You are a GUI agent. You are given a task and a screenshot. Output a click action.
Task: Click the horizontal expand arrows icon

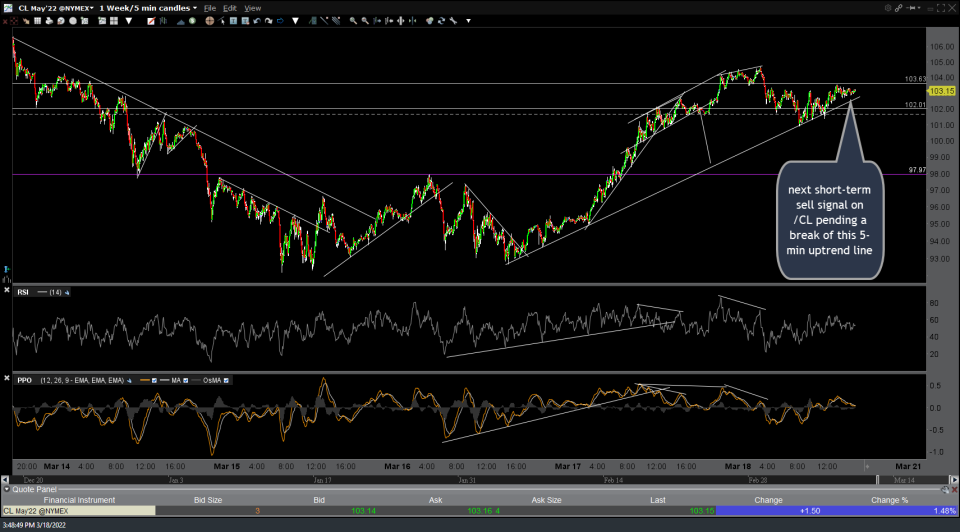[x=400, y=21]
